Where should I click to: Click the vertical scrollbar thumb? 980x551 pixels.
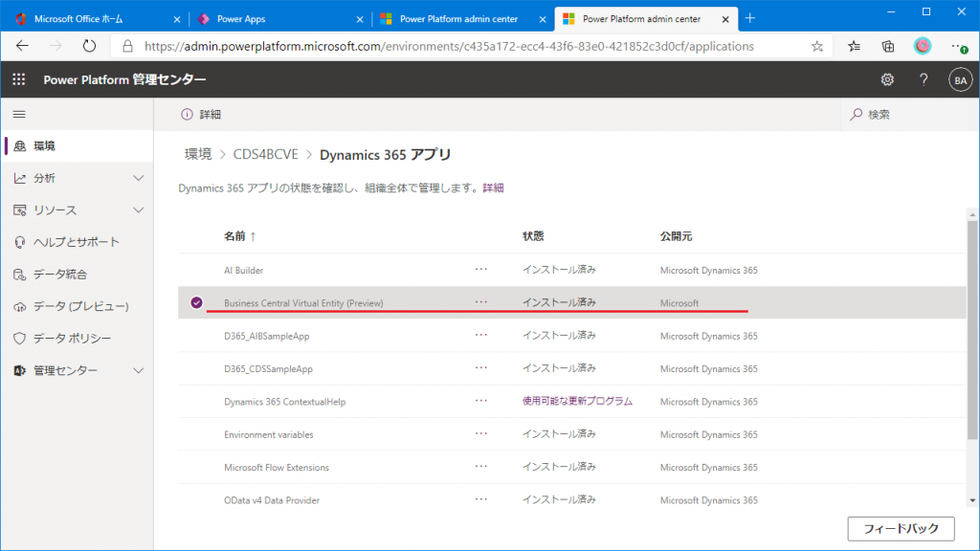click(x=972, y=330)
